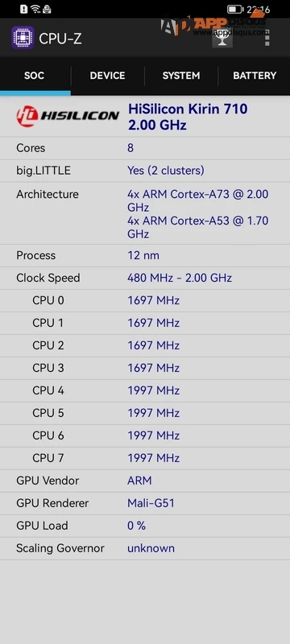
Task: Tap the CPU-Z app chip icon
Action: pos(23,38)
